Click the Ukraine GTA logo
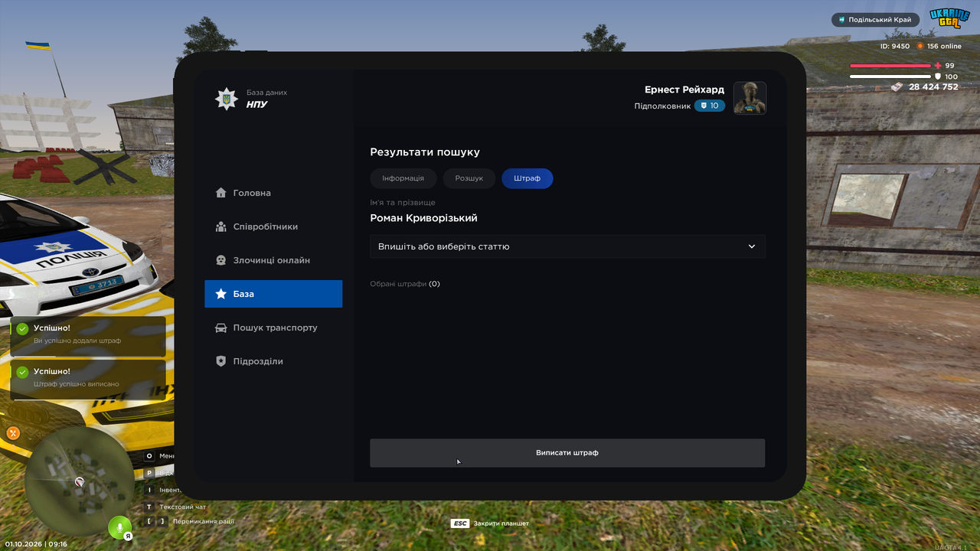Image resolution: width=980 pixels, height=551 pixels. [x=949, y=18]
